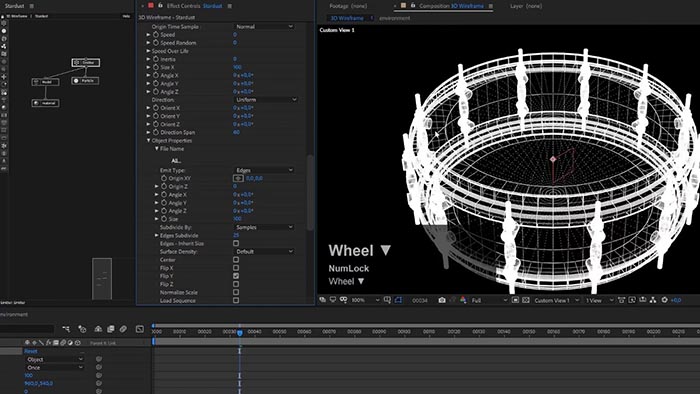The width and height of the screenshot is (700, 394).
Task: Open the Stardust panel menu icon
Action: coord(32,6)
